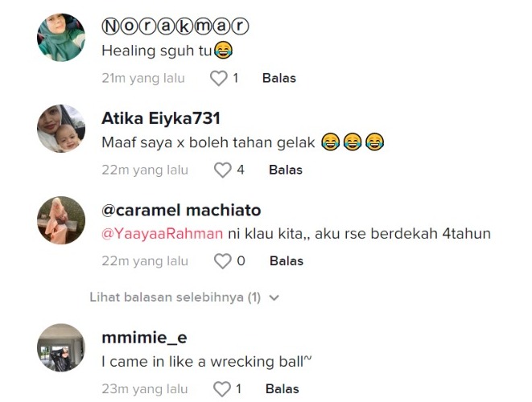This screenshot has width=532, height=402.
Task: Click the chevron beside Lihat balasan selebihnya
Action: 274,298
